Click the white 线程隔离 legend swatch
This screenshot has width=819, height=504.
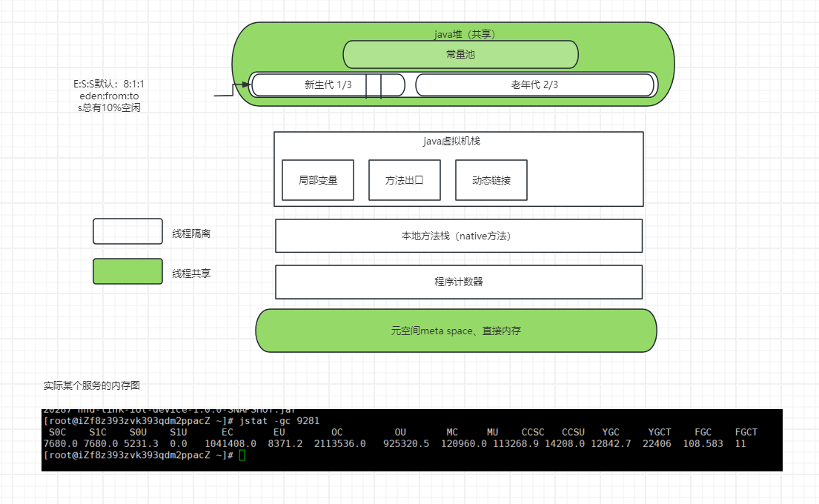127,231
